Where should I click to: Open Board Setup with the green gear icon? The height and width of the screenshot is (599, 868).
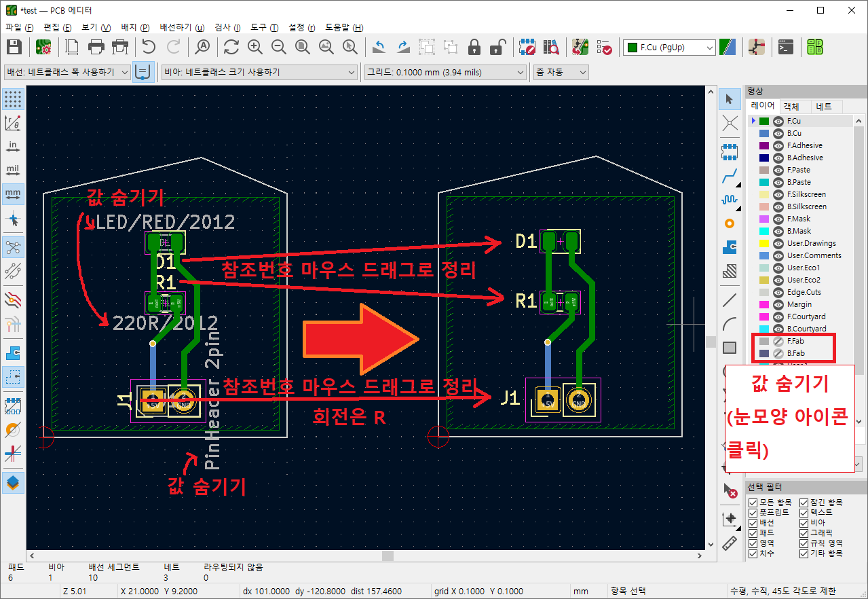click(43, 47)
